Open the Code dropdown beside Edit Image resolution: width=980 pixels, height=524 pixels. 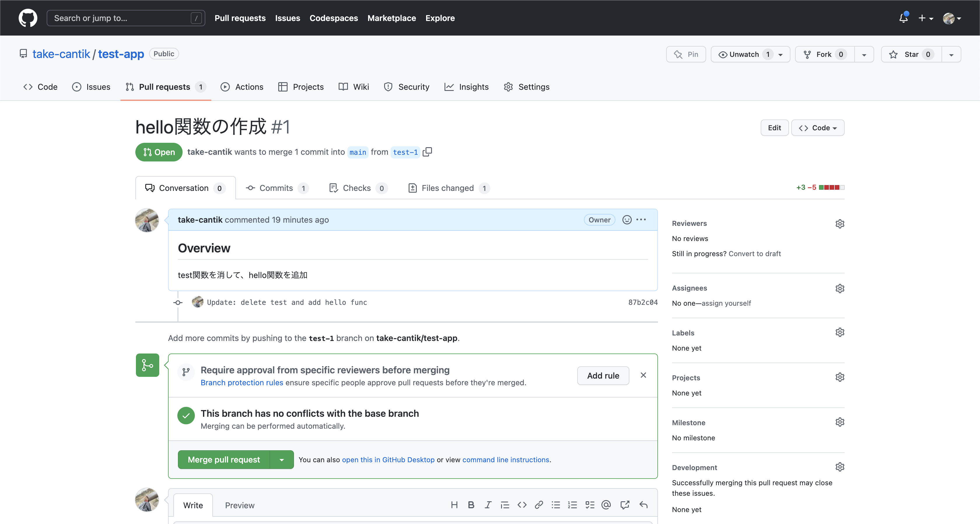[818, 128]
